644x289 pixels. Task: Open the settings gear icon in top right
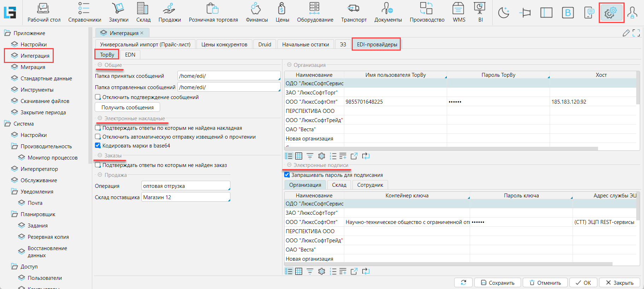coord(611,13)
